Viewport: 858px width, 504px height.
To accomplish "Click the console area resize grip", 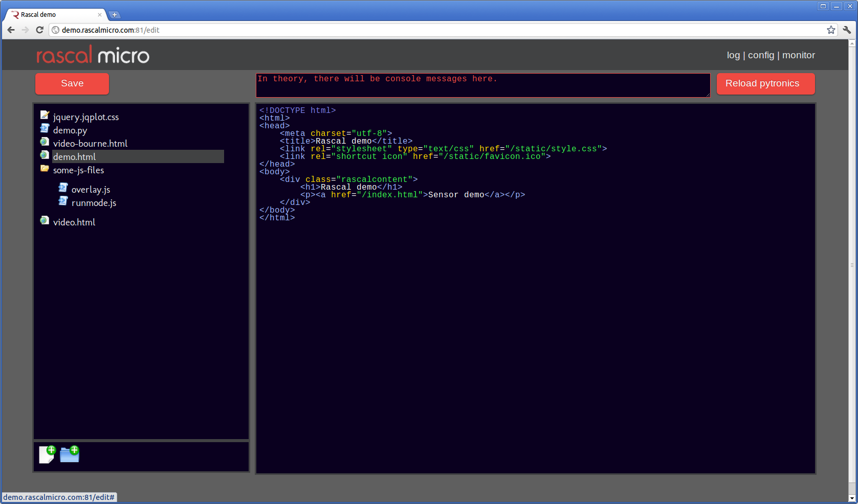I will [x=708, y=95].
